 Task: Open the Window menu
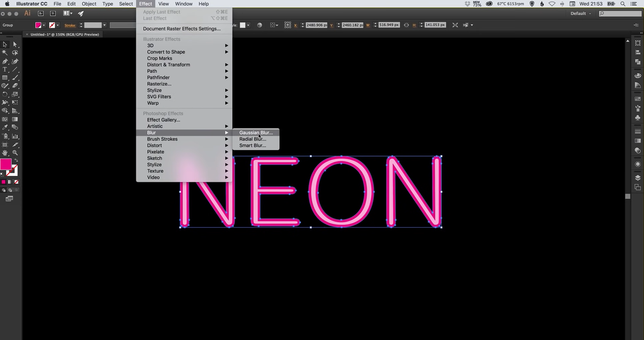(x=184, y=4)
